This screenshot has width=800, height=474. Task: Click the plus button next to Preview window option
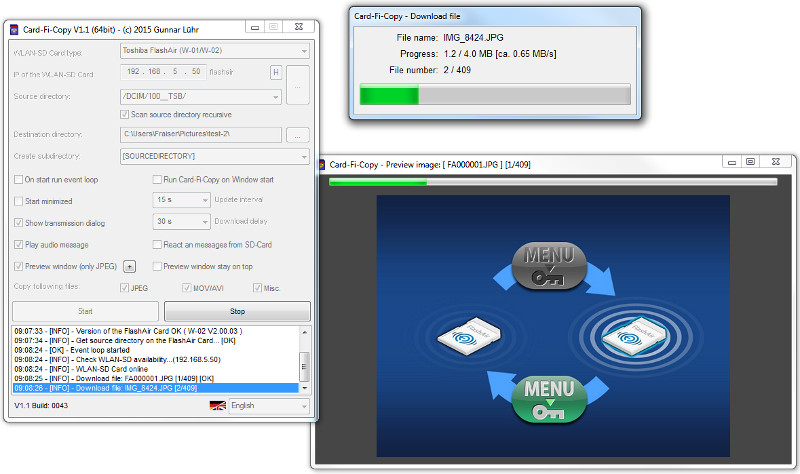click(130, 266)
